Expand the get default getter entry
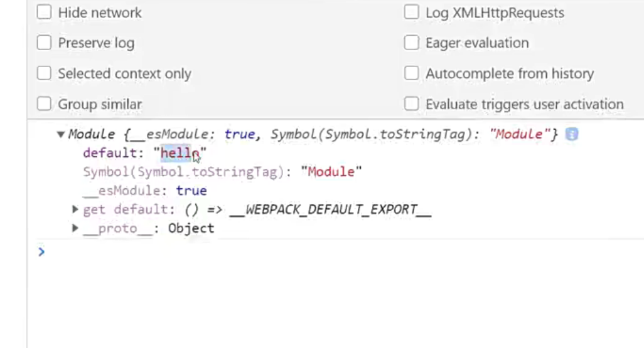The image size is (644, 348). click(x=75, y=209)
